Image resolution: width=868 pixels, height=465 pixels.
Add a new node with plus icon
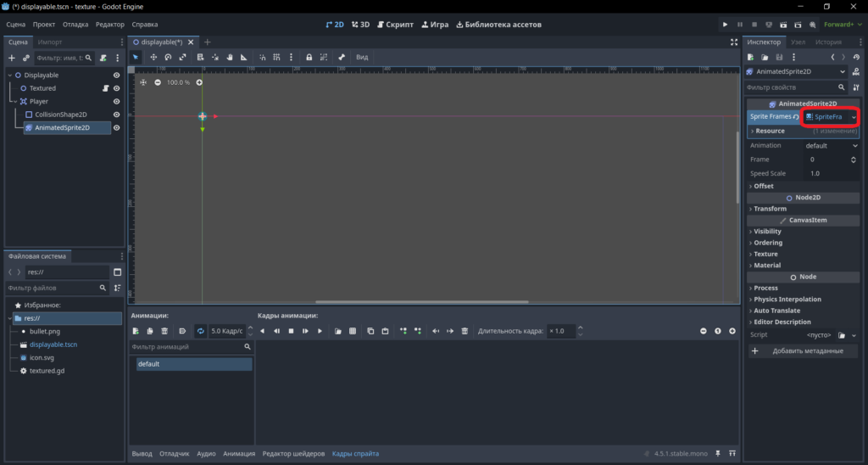pos(12,58)
